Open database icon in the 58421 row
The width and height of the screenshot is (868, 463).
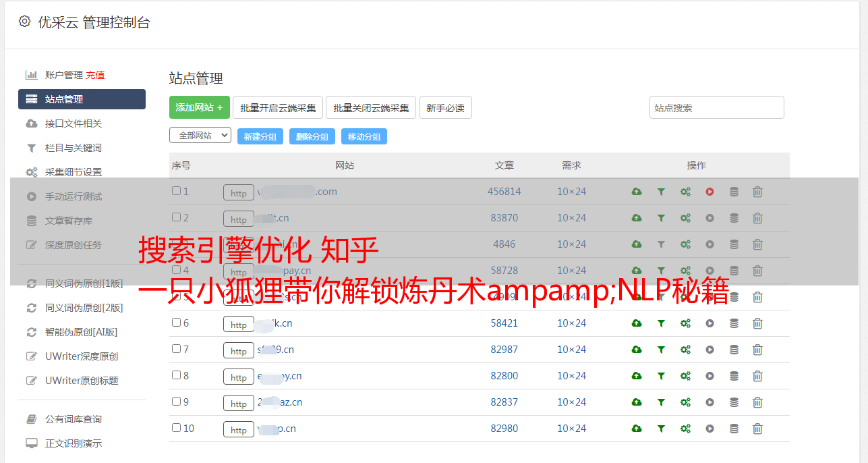(734, 323)
